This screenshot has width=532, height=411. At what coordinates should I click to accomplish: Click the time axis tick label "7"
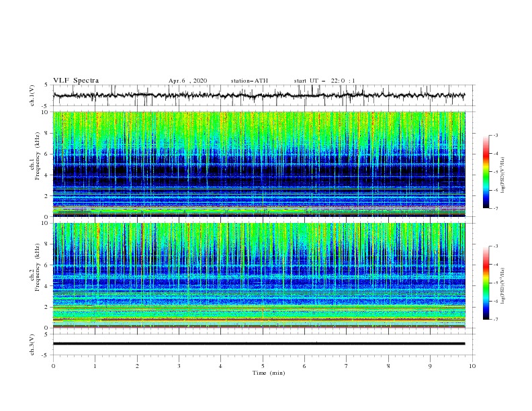[347, 366]
